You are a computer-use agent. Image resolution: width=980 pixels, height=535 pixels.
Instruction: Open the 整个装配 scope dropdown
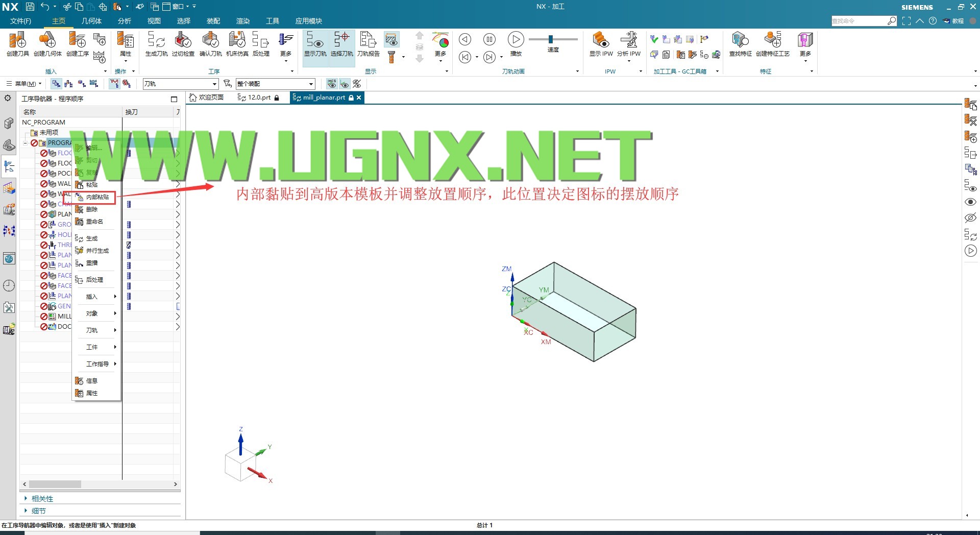click(x=275, y=84)
